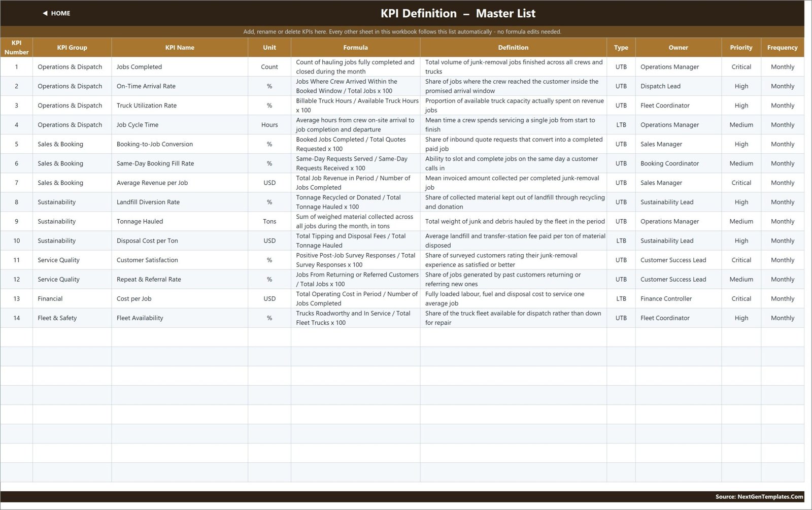The height and width of the screenshot is (510, 812).
Task: Select the Same-Day Booking Fill Rate cell
Action: (x=180, y=163)
